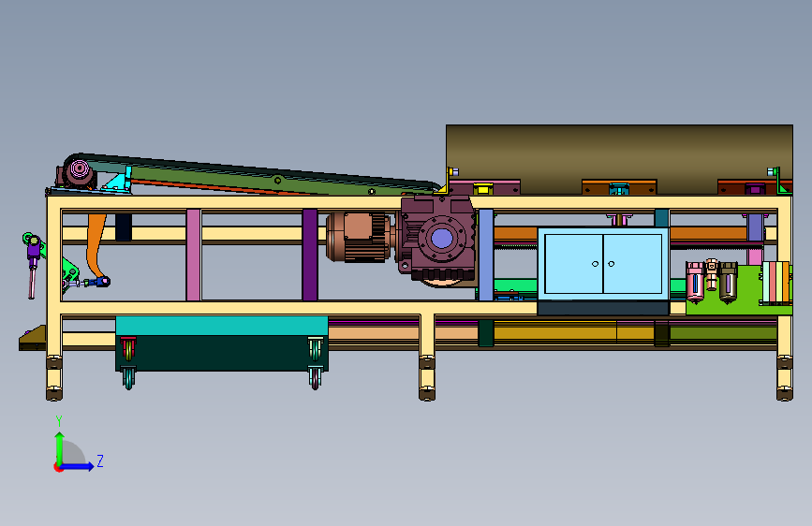Select the yellow block under the hopper
Viewport: 812px width, 526px height.
click(x=482, y=189)
